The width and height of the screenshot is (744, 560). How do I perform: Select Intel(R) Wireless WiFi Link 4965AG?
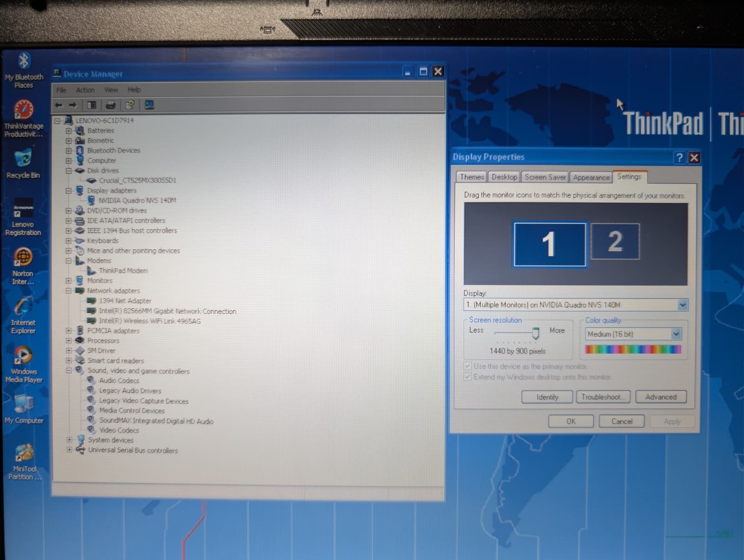pos(150,321)
